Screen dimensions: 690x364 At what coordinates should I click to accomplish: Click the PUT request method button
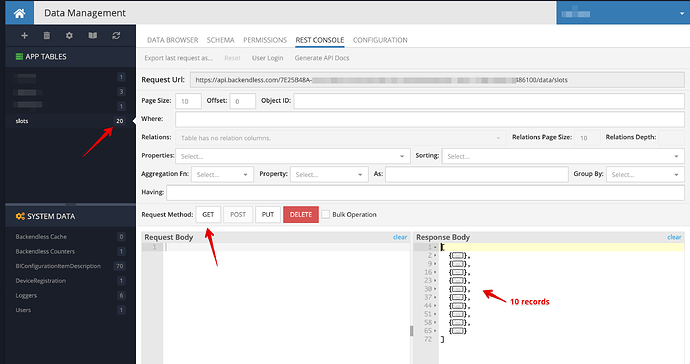[268, 214]
